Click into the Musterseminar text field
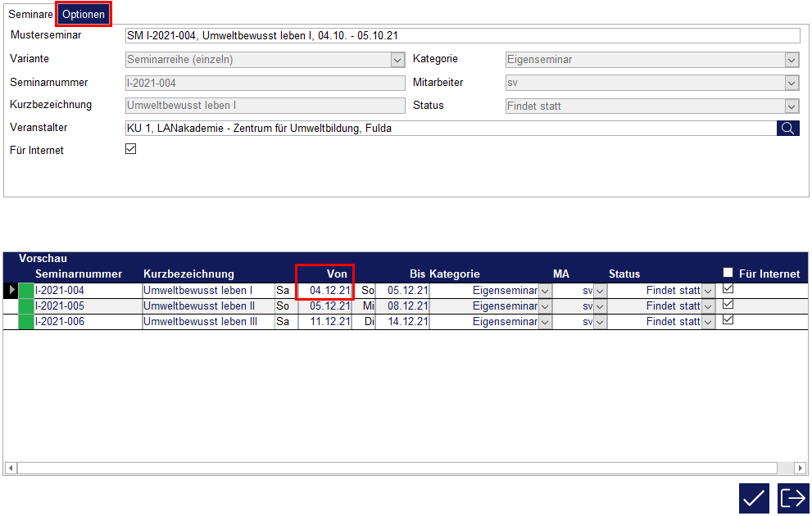 (x=461, y=36)
